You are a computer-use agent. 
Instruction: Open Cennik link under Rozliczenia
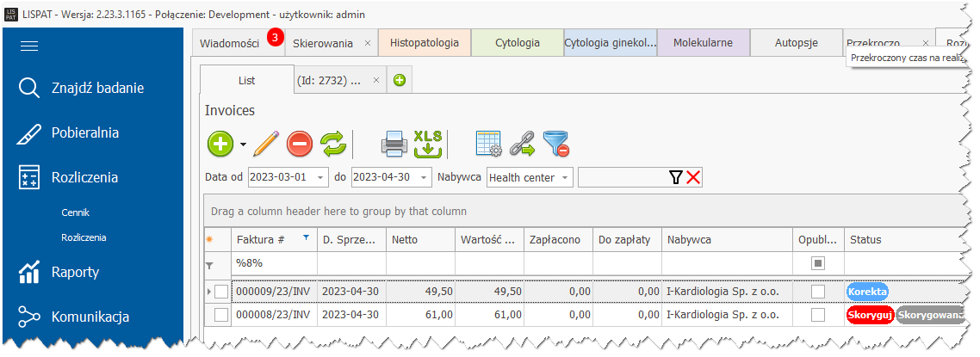coord(76,212)
